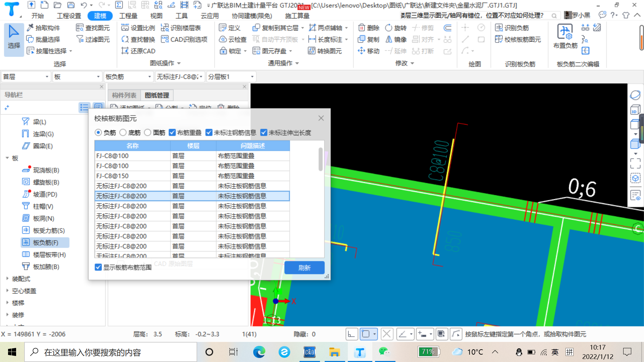Run 云检查
This screenshot has height=362, width=644.
(233, 39)
